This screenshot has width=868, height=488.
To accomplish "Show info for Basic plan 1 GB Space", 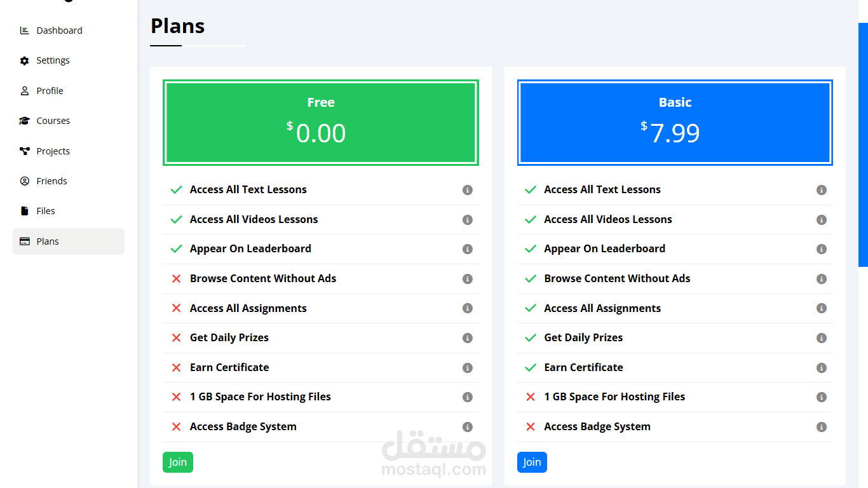I will pyautogui.click(x=822, y=397).
